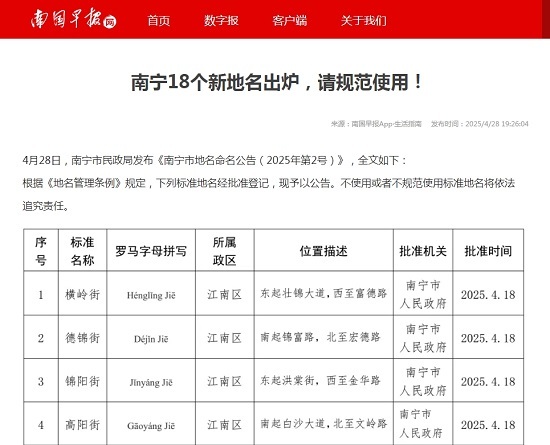Click the 批准机关 column header
Screen dimensions: 550x445
click(x=423, y=251)
